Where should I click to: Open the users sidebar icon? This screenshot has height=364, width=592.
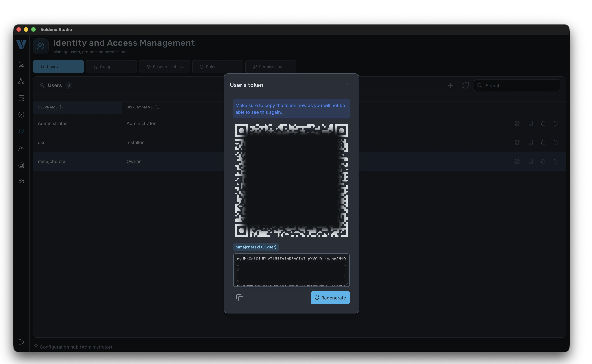(21, 131)
